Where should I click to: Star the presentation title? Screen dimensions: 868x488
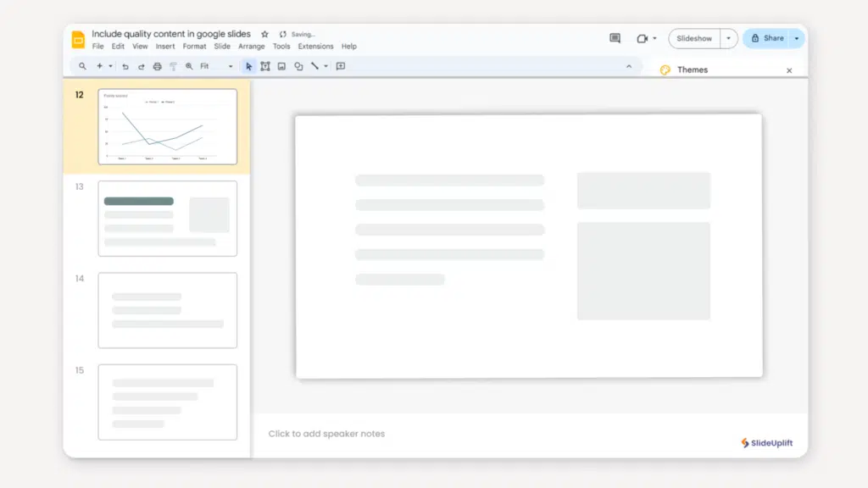(264, 34)
